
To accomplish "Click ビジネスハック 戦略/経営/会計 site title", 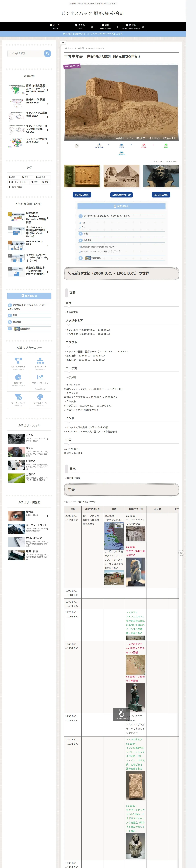I will pyautogui.click(x=93, y=13).
